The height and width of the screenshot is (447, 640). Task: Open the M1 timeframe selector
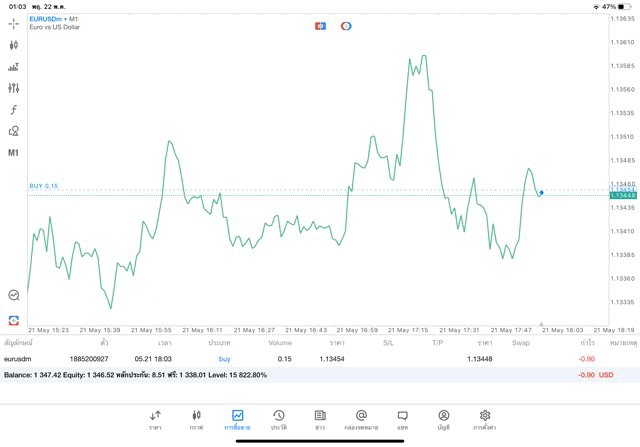pyautogui.click(x=14, y=153)
